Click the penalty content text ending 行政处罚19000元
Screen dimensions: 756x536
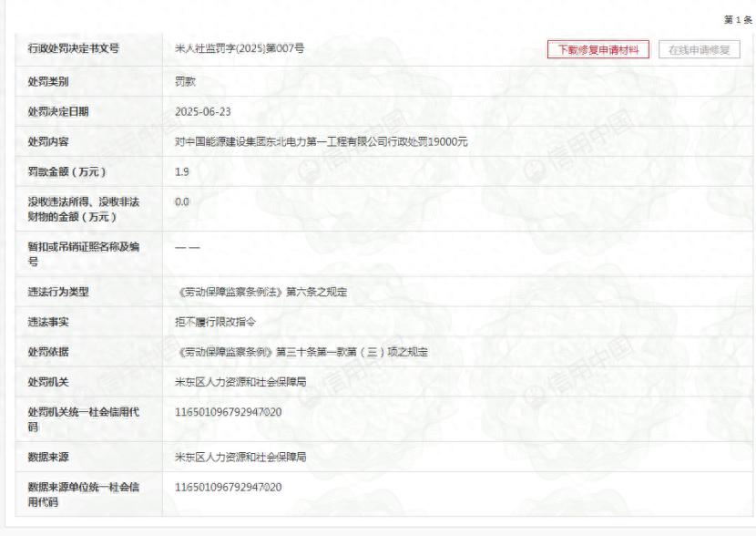(322, 141)
